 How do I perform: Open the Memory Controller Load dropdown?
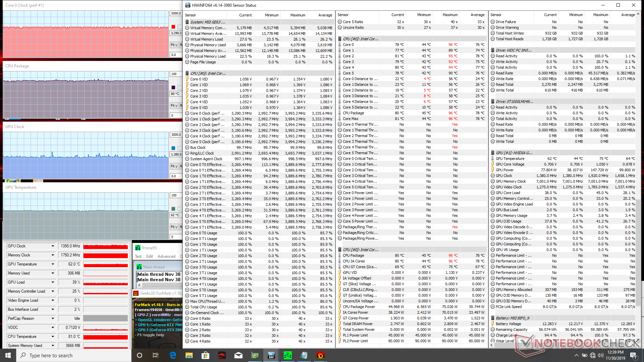click(x=53, y=291)
